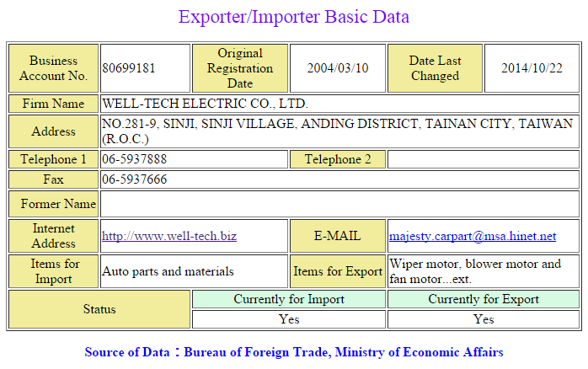Click the majesty.carpart@msa.hinet.net email link
Screen dimensions: 588x369
pyautogui.click(x=473, y=236)
